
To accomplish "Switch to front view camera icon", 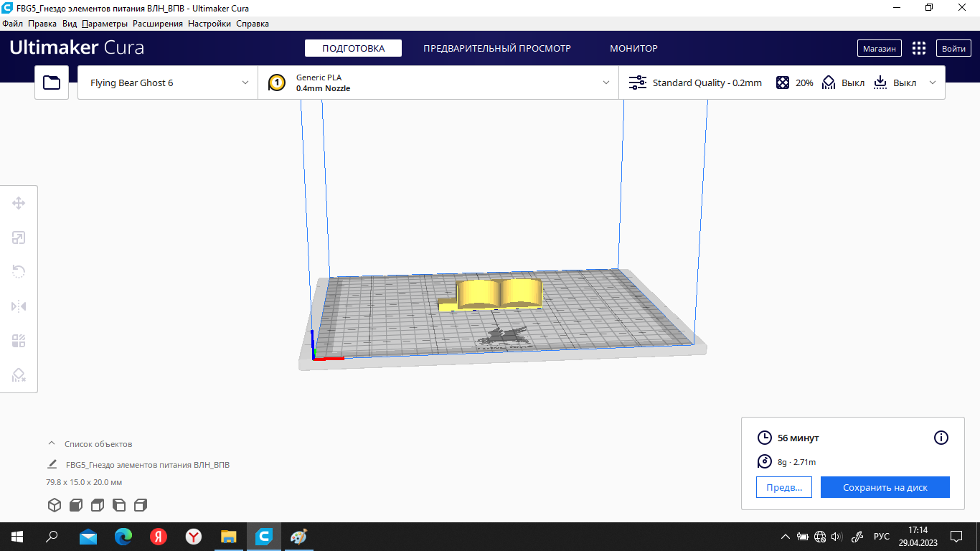I will point(76,505).
